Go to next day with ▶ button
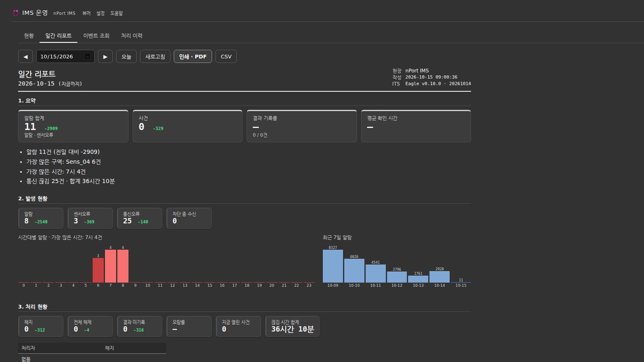 click(x=105, y=56)
